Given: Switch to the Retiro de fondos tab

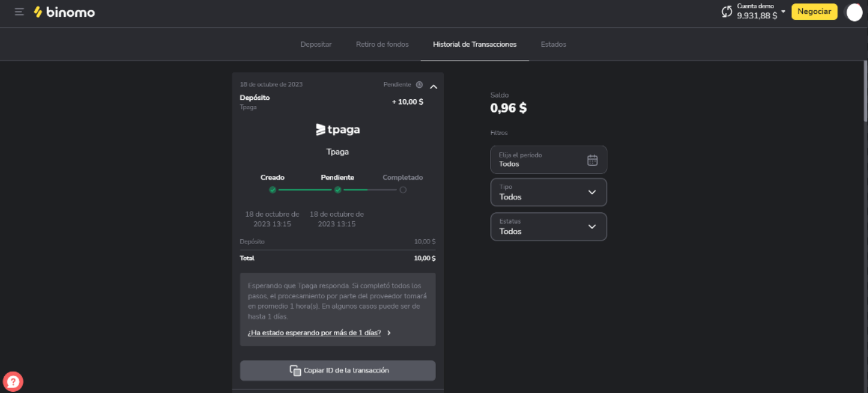Looking at the screenshot, I should coord(382,44).
